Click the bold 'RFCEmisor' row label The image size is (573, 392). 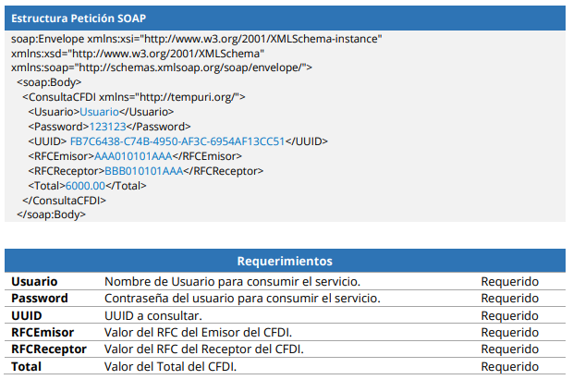click(43, 332)
